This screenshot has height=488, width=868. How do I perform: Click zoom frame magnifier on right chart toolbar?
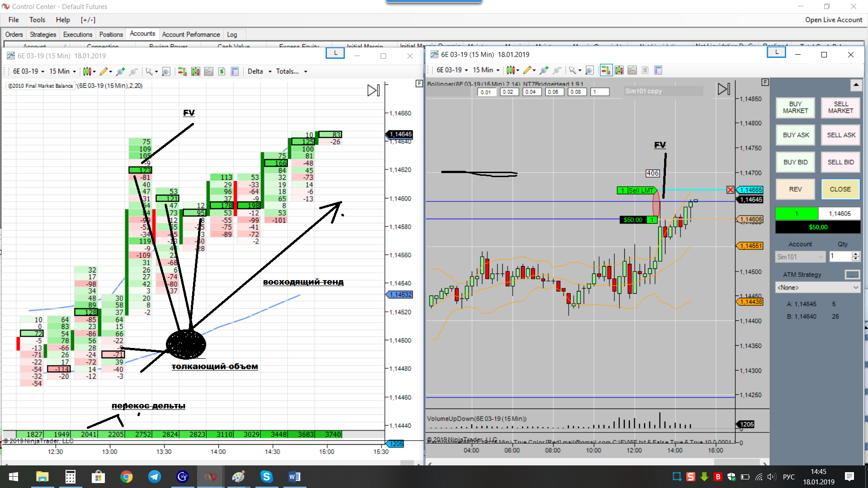[589, 70]
